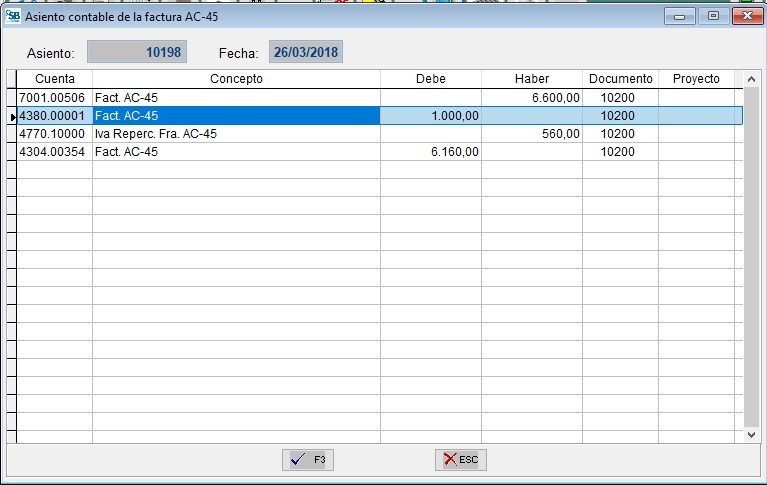Image resolution: width=767 pixels, height=485 pixels.
Task: Click the Concepto column header
Action: [x=236, y=79]
